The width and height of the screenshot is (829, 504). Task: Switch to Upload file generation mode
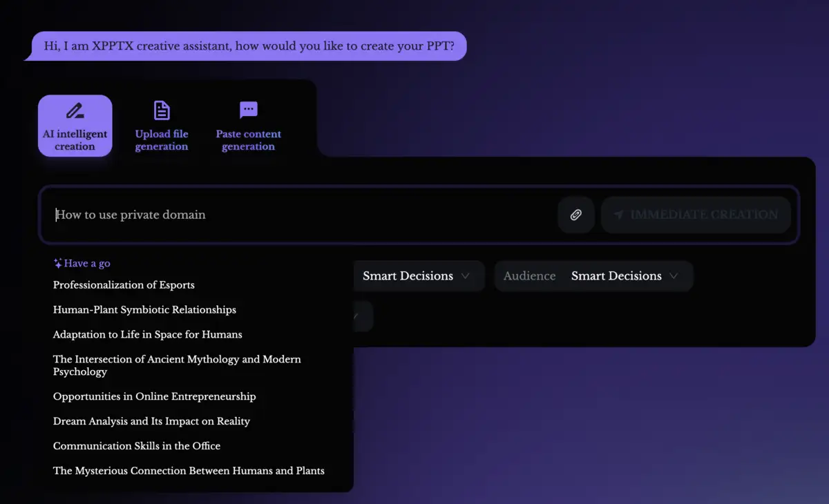pos(162,126)
